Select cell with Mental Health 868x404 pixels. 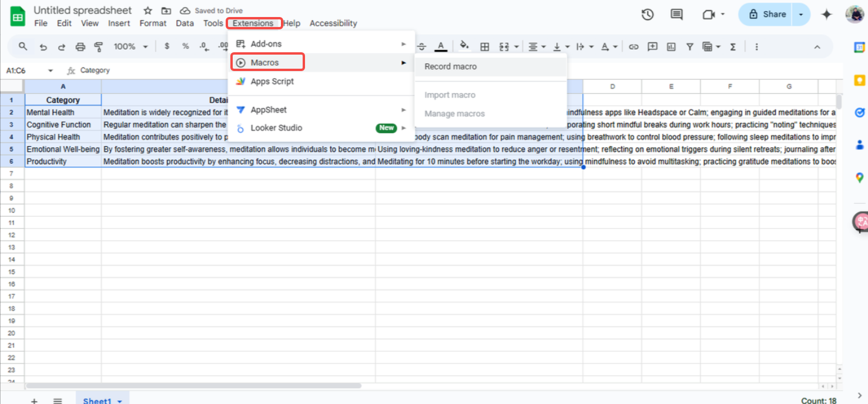[63, 112]
